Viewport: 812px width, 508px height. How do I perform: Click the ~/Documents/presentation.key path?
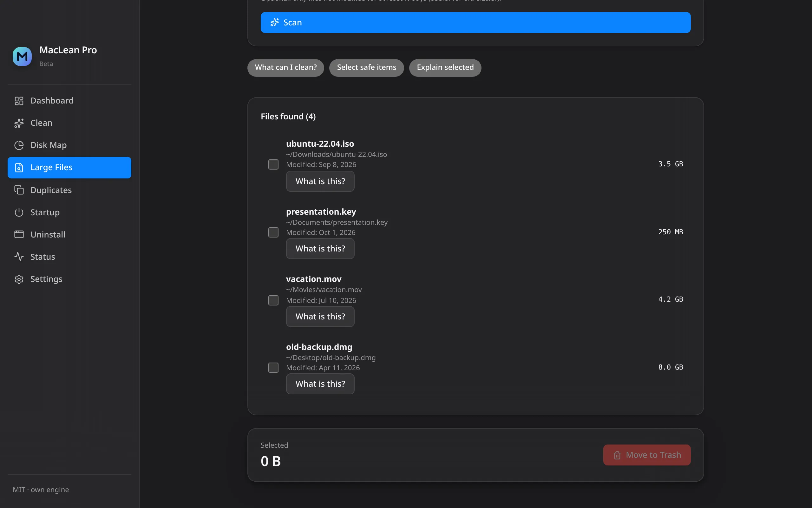pos(337,223)
